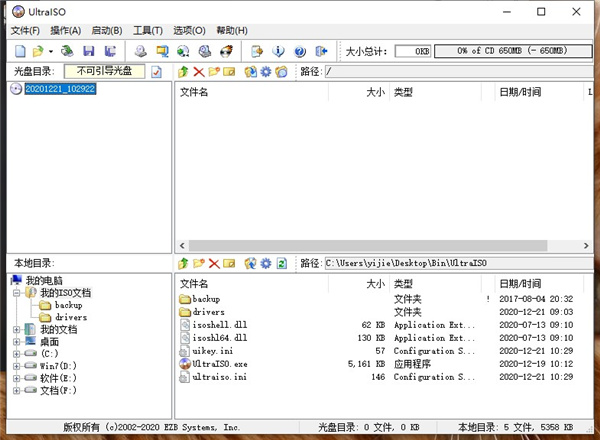Click the blue help question mark icon
Viewport: 600px width, 440px height.
tap(299, 50)
